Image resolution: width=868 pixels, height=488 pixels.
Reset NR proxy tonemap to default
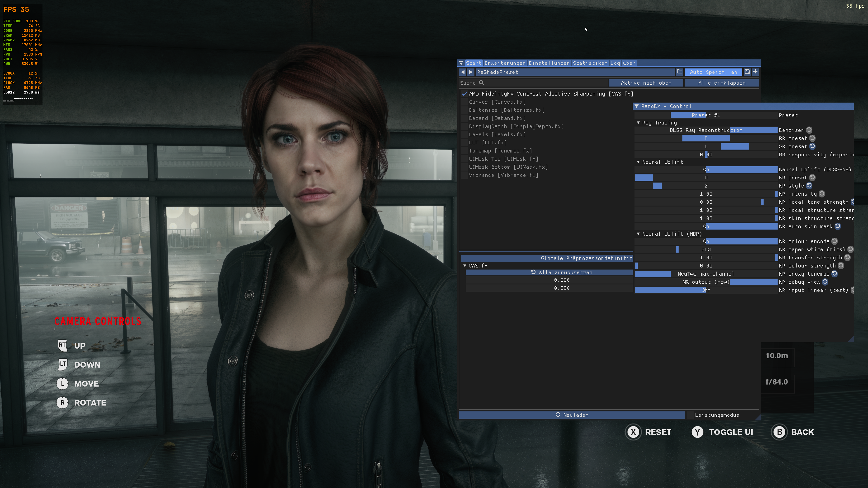pos(834,274)
